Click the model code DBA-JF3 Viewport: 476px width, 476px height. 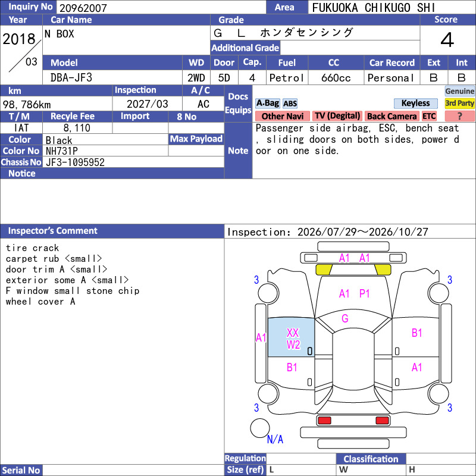pyautogui.click(x=71, y=78)
